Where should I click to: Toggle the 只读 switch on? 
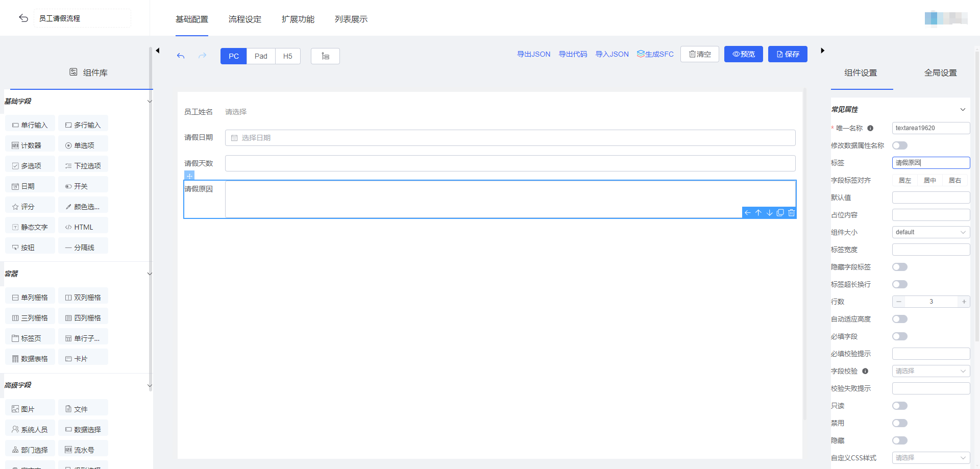coord(899,406)
